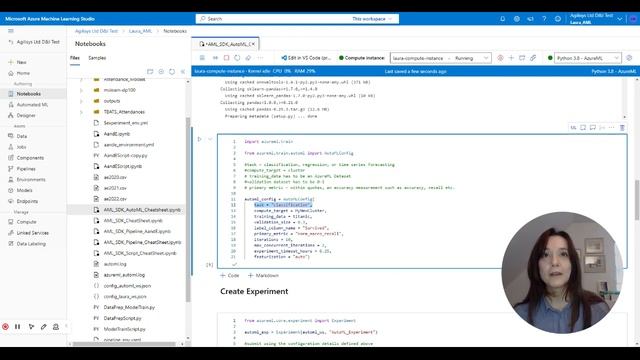
Task: Open help question mark icon
Action: (x=544, y=19)
